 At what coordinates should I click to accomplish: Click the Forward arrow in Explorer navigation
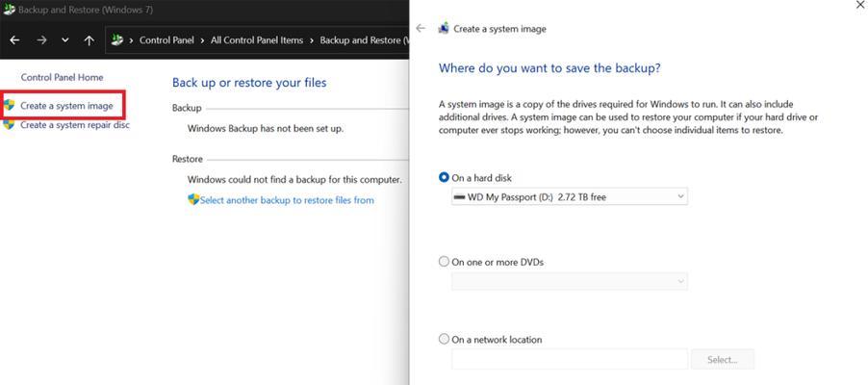point(42,40)
